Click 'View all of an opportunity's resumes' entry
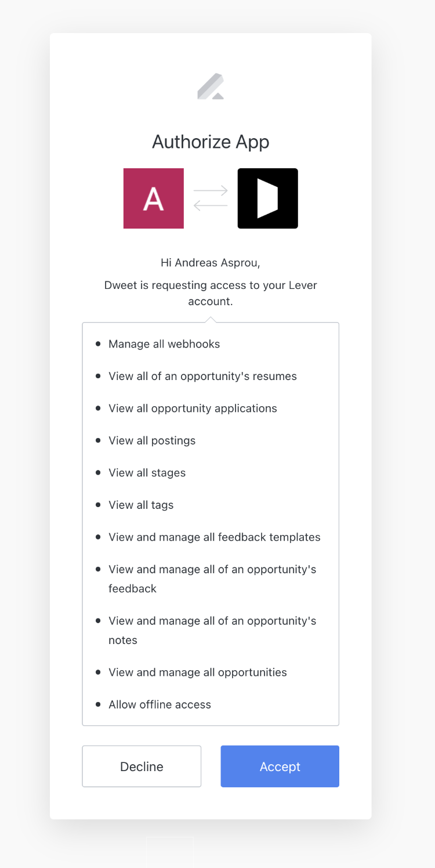 pos(202,376)
